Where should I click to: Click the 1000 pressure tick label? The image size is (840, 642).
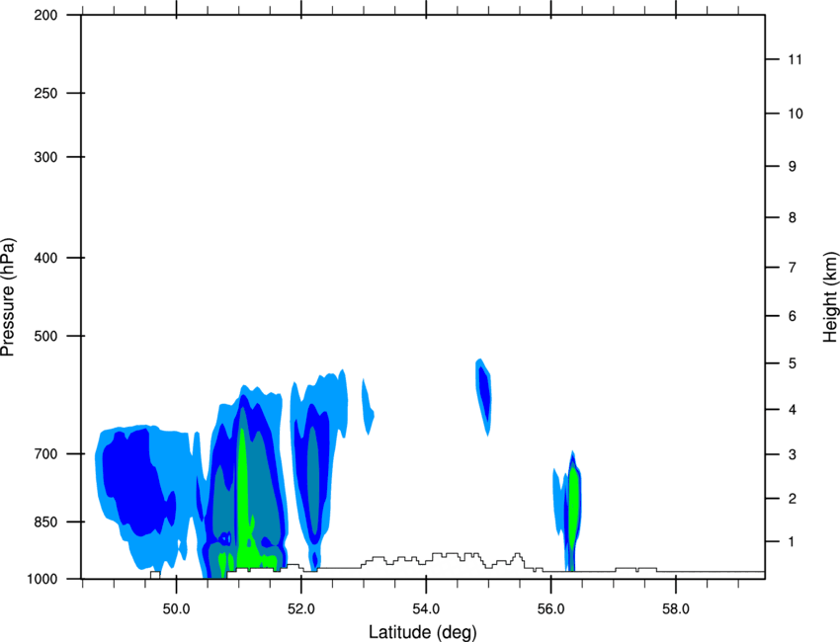click(42, 579)
